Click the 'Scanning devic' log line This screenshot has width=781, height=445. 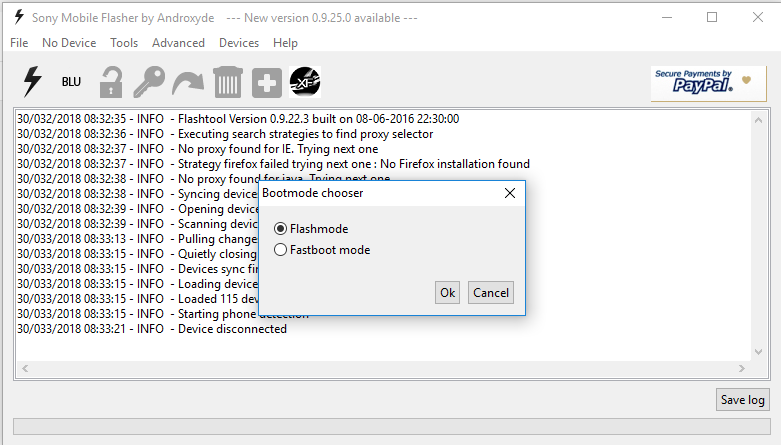pyautogui.click(x=138, y=224)
